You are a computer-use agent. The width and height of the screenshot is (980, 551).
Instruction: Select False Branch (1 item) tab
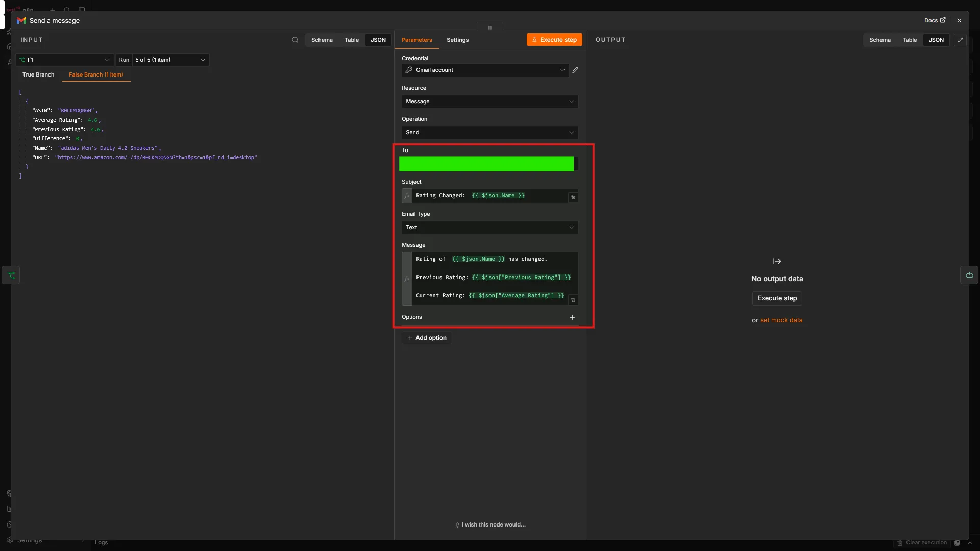(96, 74)
